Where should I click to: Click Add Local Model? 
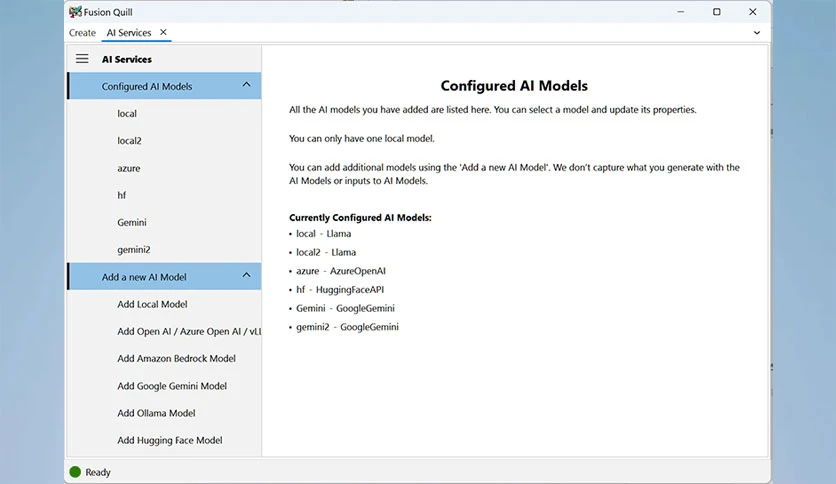click(164, 304)
